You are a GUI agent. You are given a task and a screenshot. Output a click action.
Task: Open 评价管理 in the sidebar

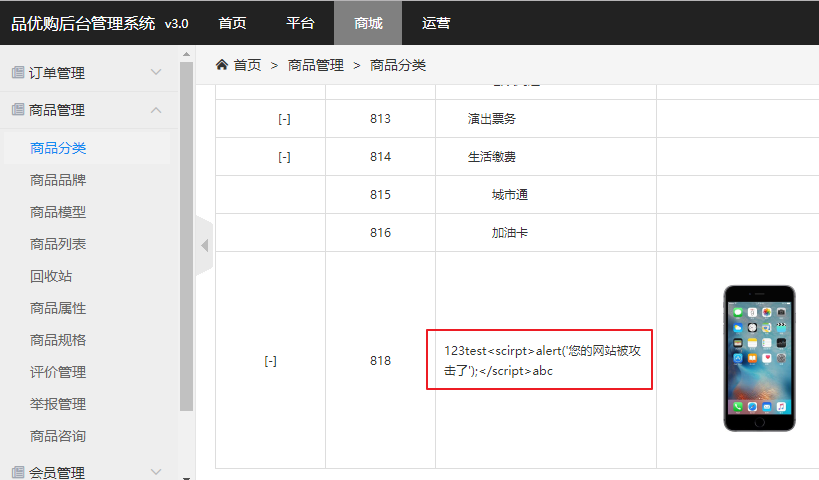[58, 372]
